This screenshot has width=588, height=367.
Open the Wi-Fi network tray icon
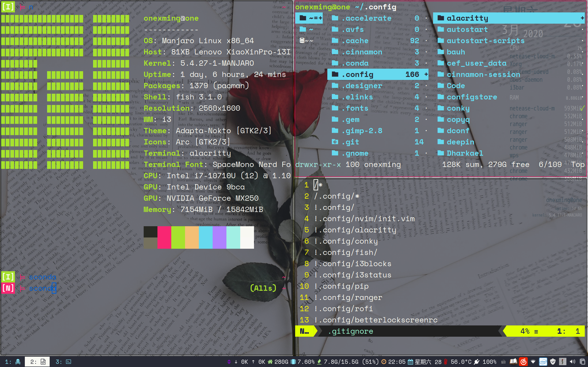tap(533, 362)
